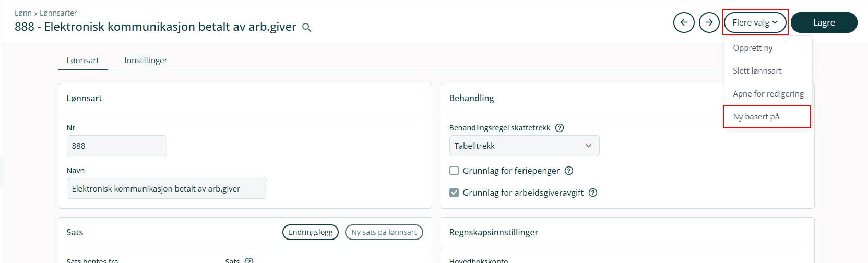The width and height of the screenshot is (868, 263).
Task: Enable Grunnlag for feriepenger checkbox
Action: (x=454, y=171)
